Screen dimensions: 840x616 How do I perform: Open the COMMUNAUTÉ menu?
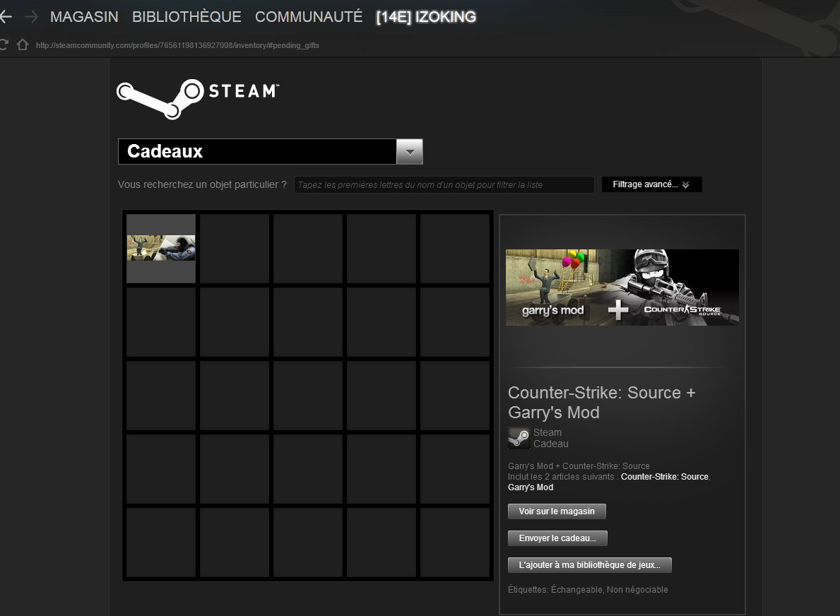pos(309,17)
